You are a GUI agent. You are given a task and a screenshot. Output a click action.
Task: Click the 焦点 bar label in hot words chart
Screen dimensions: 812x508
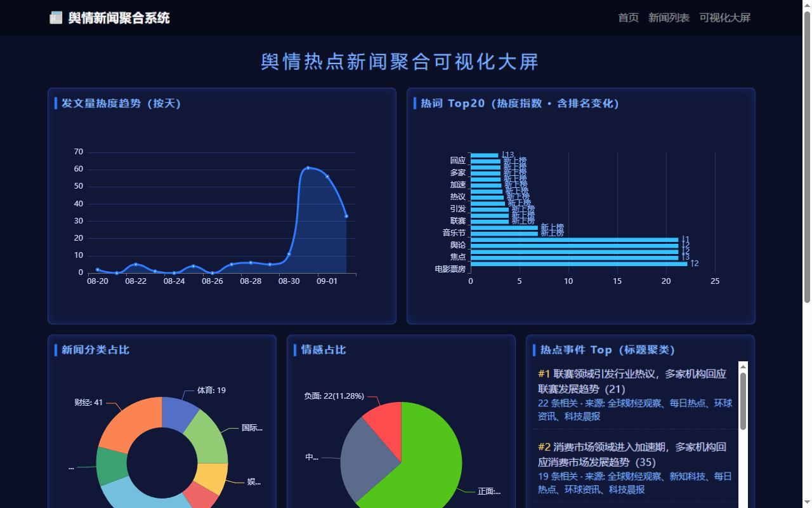point(457,257)
